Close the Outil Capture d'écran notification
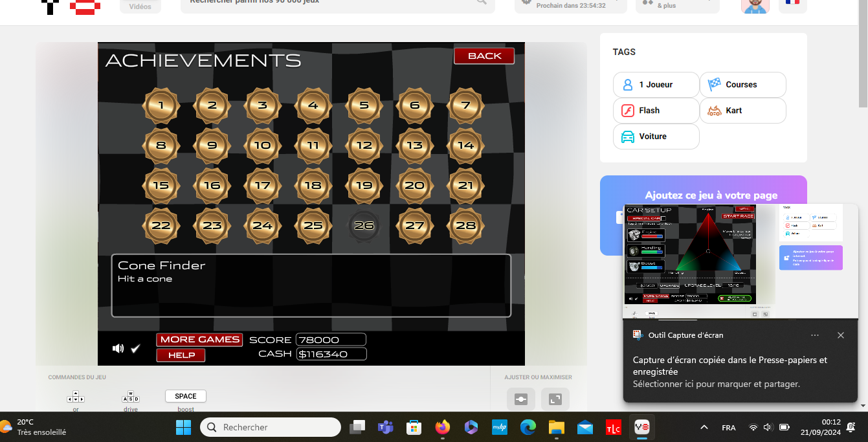The width and height of the screenshot is (868, 442). tap(840, 335)
